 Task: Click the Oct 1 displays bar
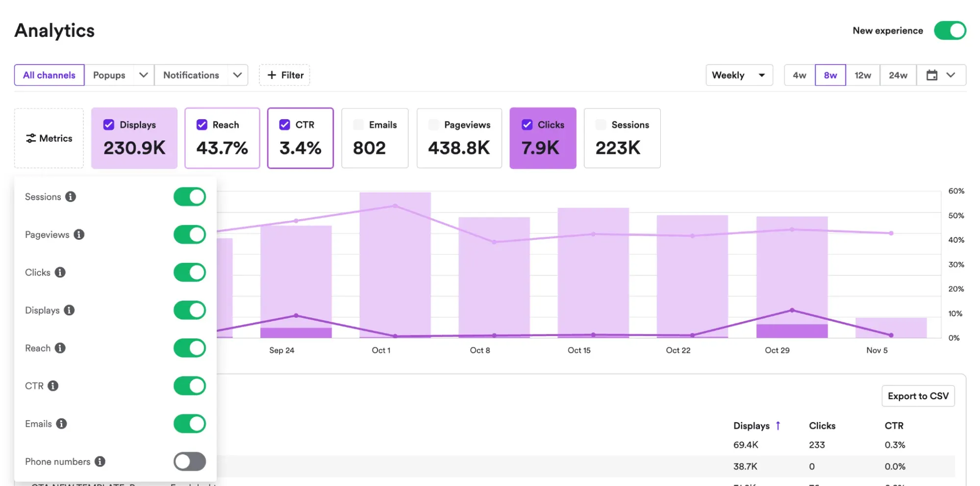(x=395, y=265)
